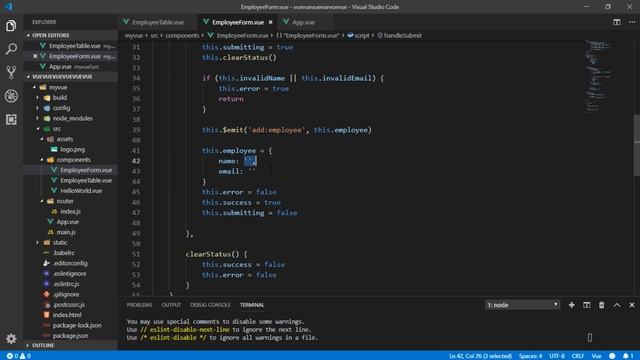Change end of line 'CRLF'

(578, 356)
